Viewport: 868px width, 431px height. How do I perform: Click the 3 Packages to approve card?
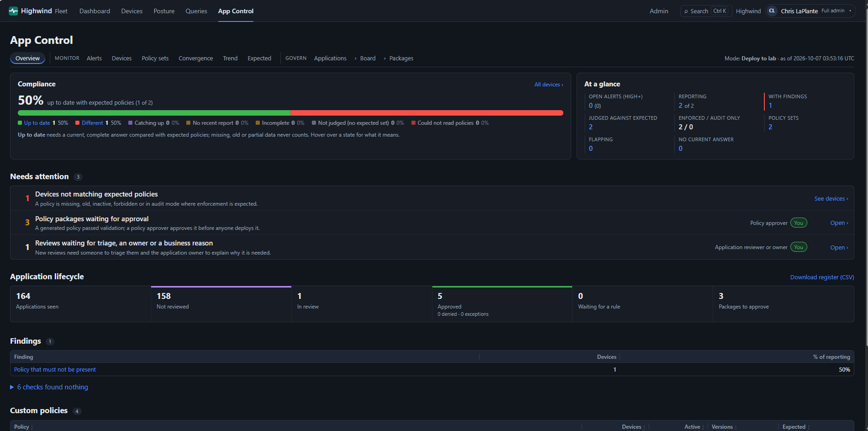[783, 304]
